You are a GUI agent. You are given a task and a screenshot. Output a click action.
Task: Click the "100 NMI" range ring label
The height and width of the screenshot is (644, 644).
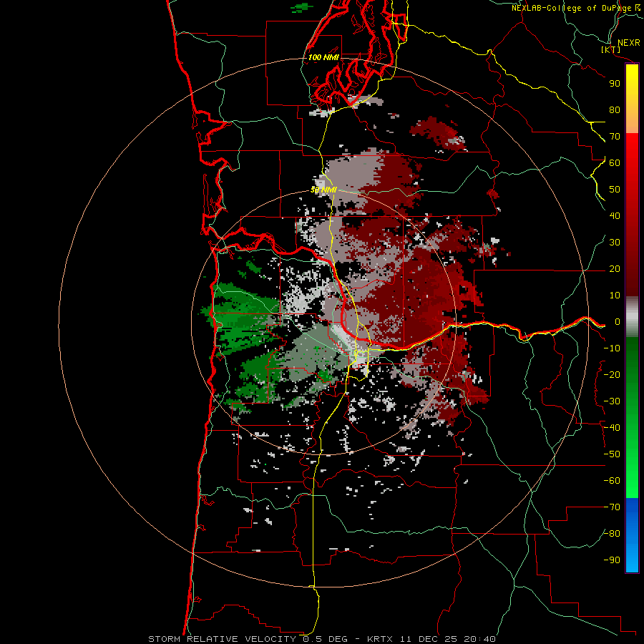point(323,57)
